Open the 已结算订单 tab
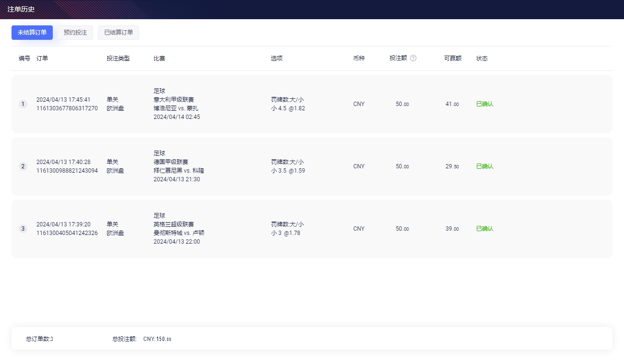Screen dimensions: 624x364 click(x=119, y=33)
